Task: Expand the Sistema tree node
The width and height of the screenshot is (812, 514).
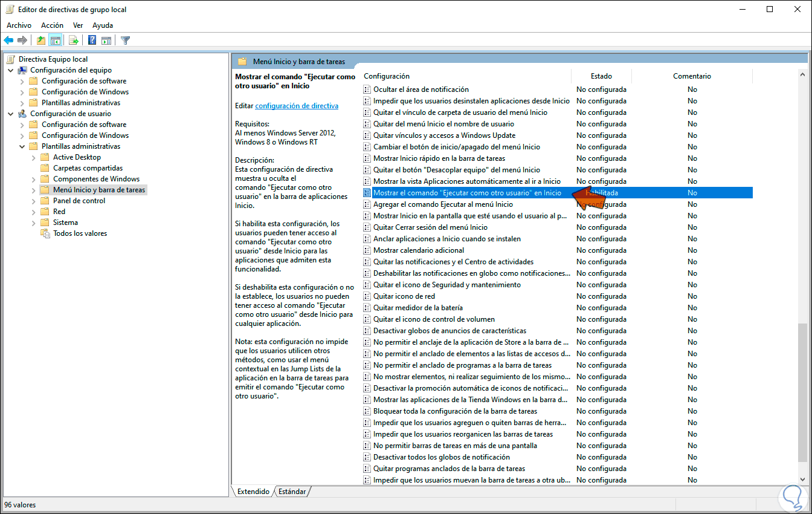Action: click(33, 223)
